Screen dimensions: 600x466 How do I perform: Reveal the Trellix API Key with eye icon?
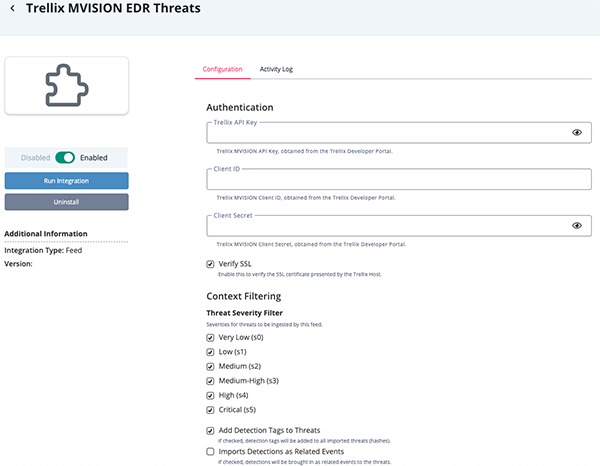pyautogui.click(x=577, y=132)
